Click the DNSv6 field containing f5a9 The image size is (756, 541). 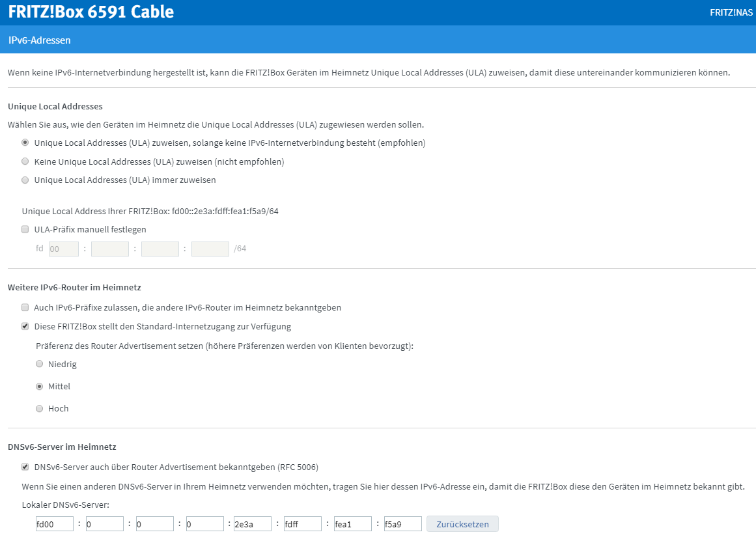coord(402,524)
